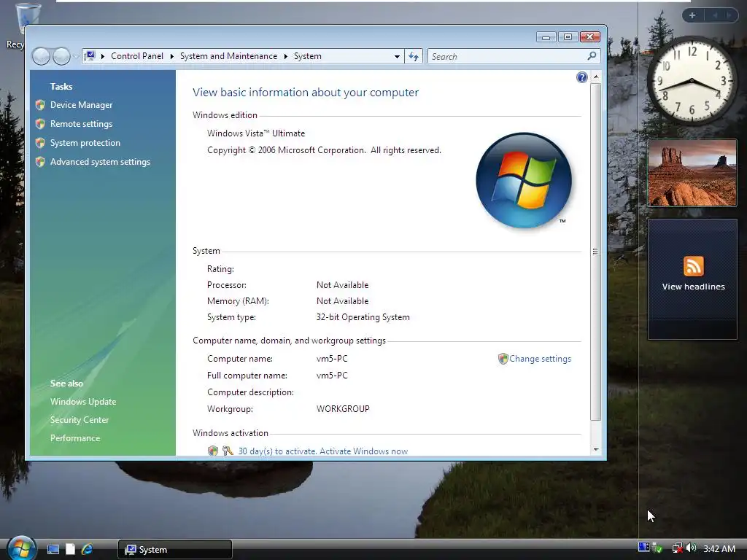Click shield icon beside System protection
The height and width of the screenshot is (560, 747).
click(40, 143)
